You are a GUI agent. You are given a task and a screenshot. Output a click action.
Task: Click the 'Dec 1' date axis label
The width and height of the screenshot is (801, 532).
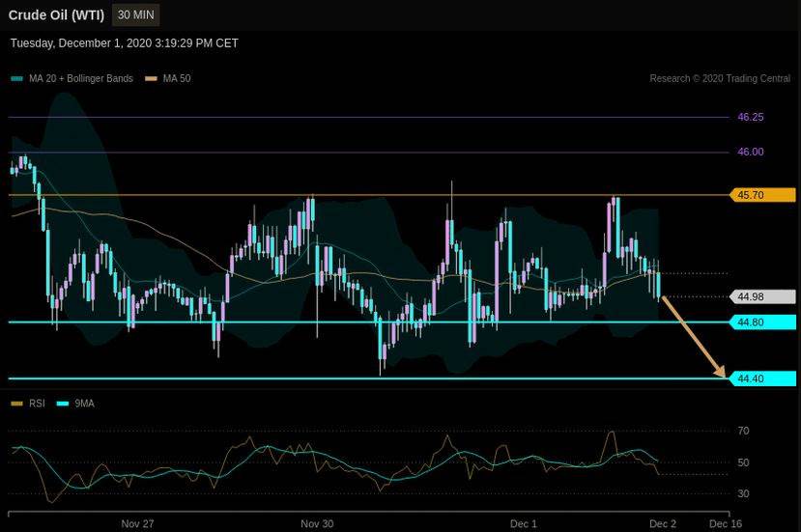(x=524, y=524)
